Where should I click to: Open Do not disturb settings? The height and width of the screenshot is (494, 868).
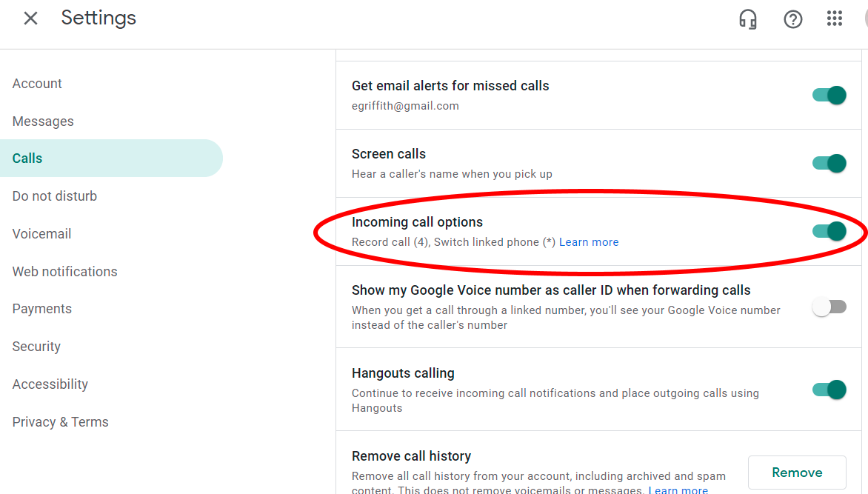(55, 196)
